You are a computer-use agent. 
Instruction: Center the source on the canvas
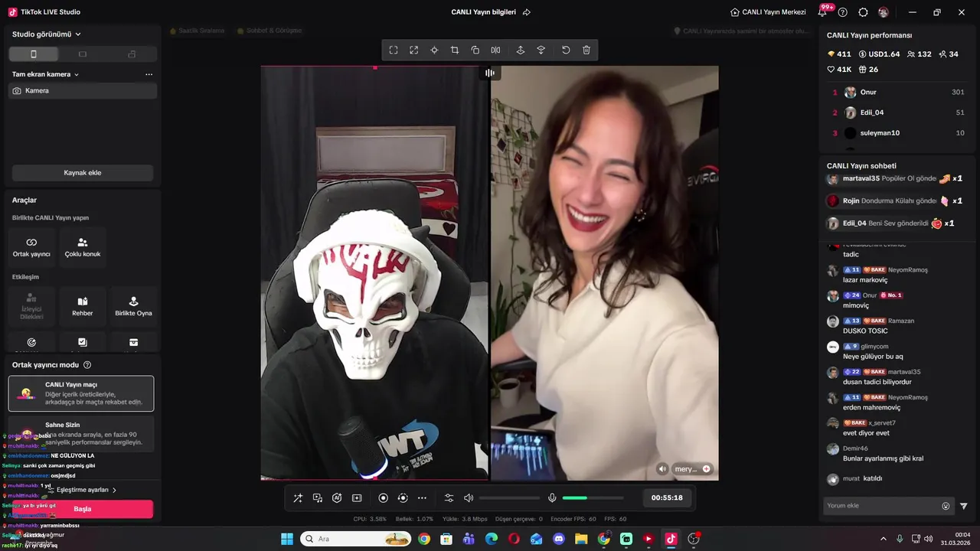434,50
